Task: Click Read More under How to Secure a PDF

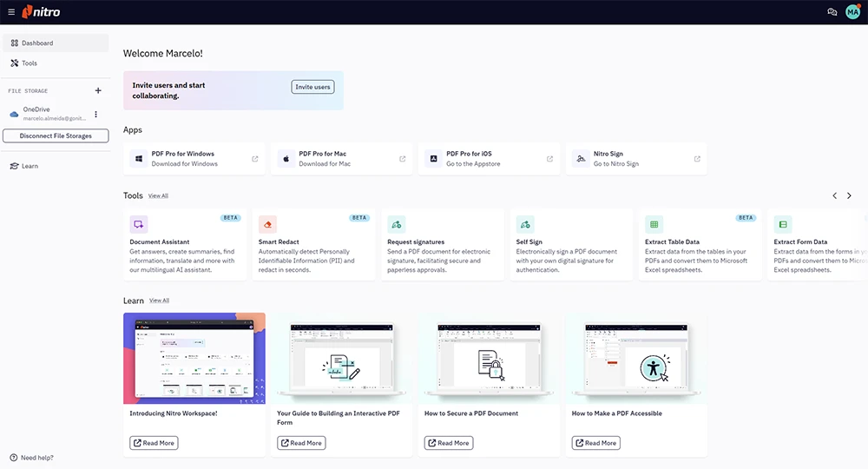Action: coord(449,443)
